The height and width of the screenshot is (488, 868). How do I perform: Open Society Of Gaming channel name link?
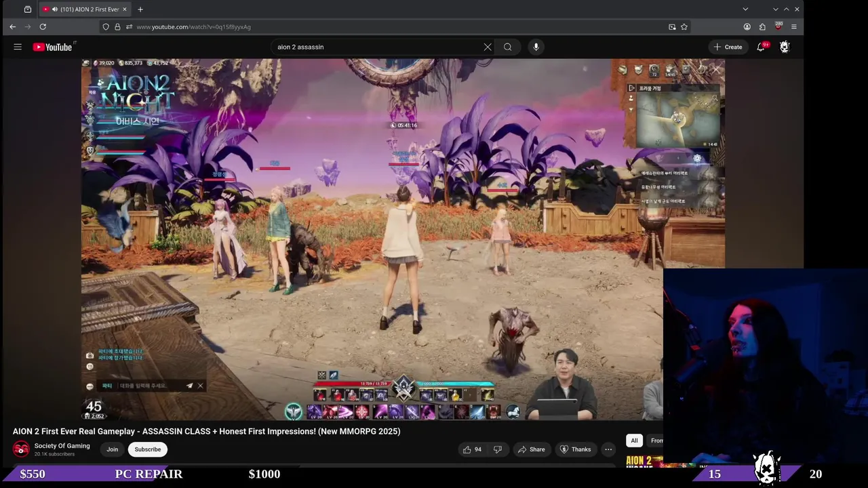tap(62, 445)
